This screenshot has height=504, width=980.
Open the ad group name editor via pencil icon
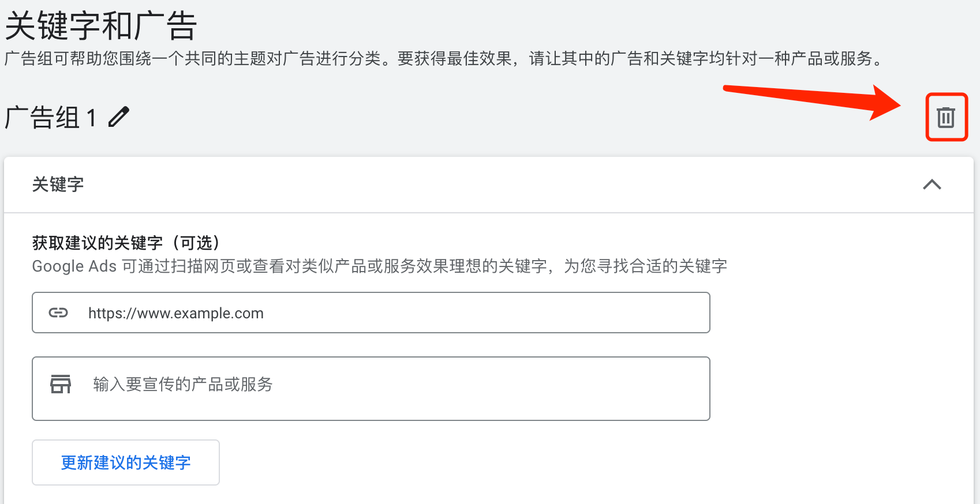click(x=118, y=116)
